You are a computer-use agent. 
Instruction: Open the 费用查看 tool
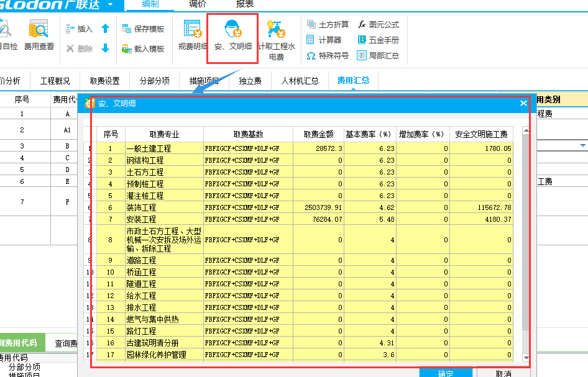coord(39,35)
